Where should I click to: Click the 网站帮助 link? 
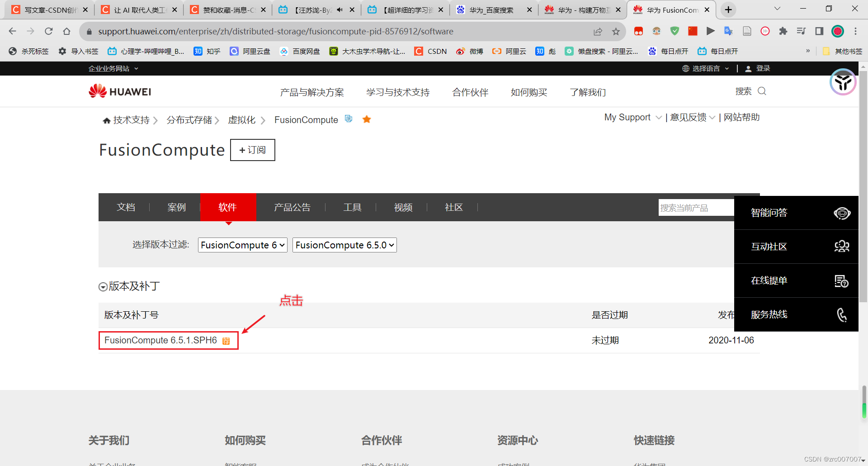[741, 117]
